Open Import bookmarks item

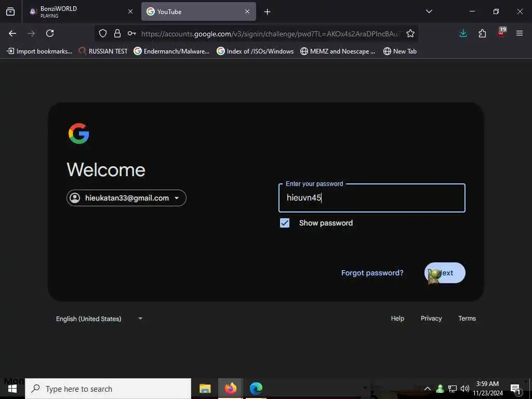39,51
